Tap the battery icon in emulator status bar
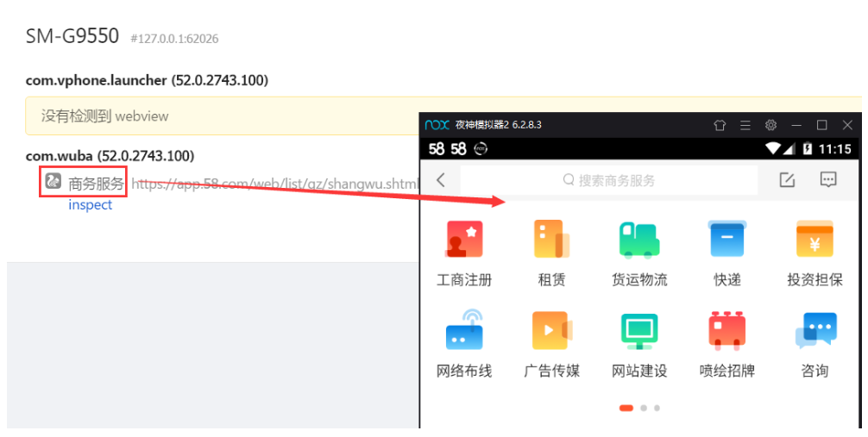 pos(808,148)
